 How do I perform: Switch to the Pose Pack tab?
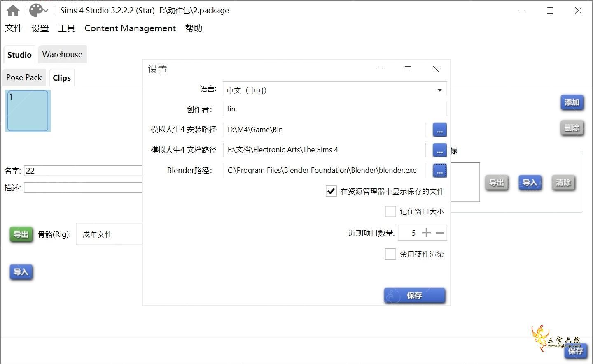[24, 77]
